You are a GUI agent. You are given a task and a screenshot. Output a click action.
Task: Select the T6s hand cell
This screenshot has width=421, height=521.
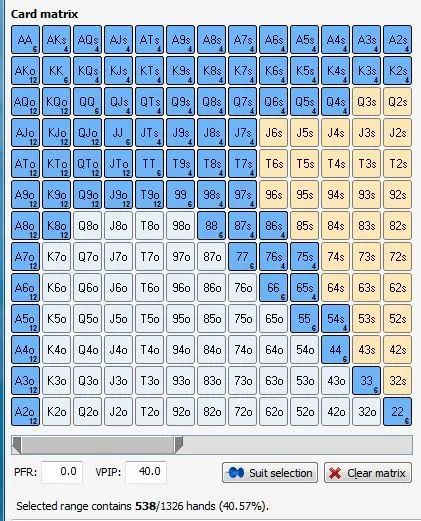(273, 164)
